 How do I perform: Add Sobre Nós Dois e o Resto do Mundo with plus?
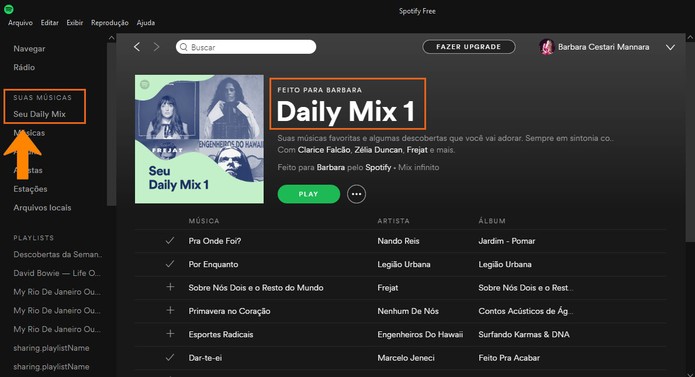(x=170, y=287)
